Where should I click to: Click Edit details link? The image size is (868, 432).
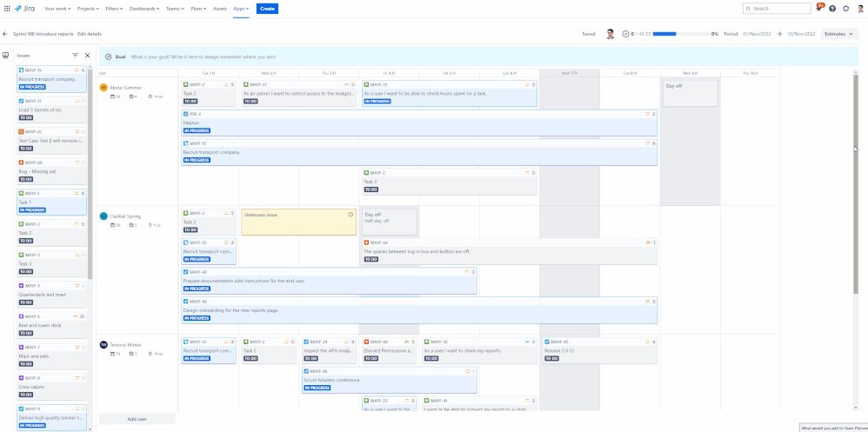(89, 34)
